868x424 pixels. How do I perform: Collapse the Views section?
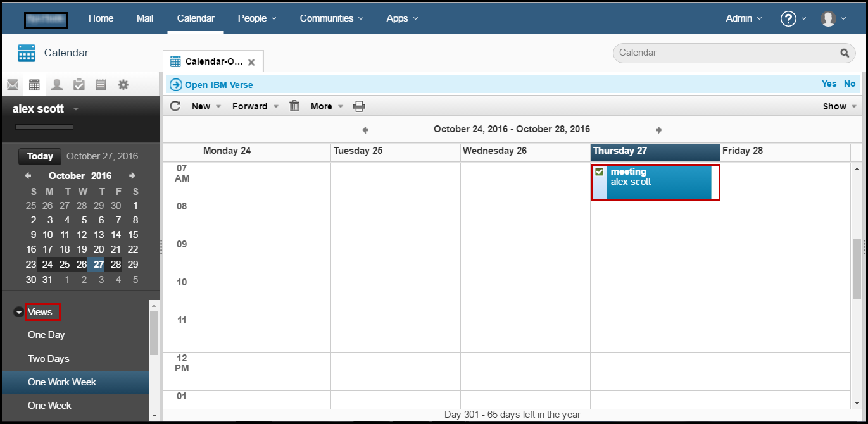(x=19, y=311)
